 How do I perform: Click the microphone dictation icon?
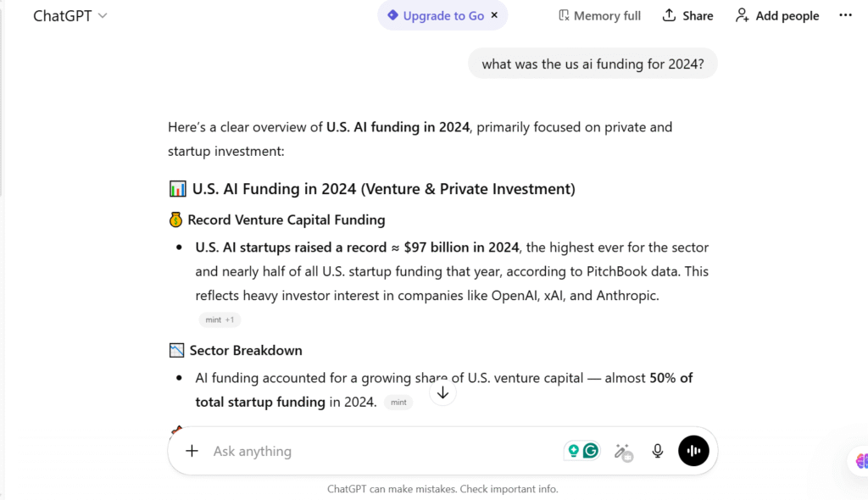tap(657, 451)
